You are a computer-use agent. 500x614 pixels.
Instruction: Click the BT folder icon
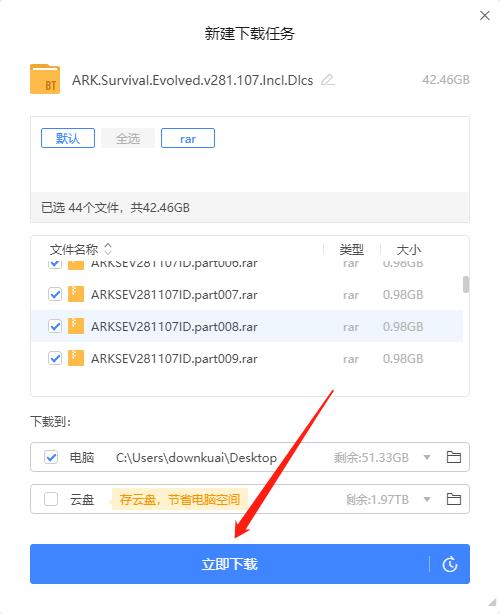45,79
